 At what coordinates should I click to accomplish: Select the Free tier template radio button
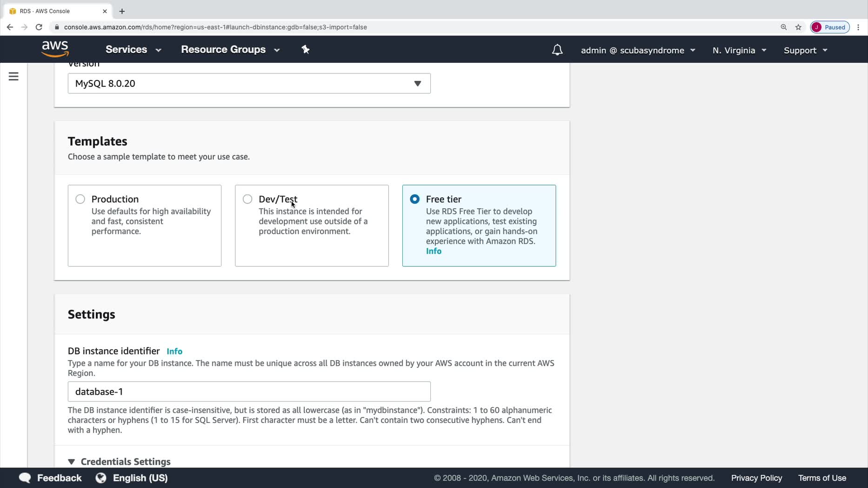pyautogui.click(x=414, y=199)
